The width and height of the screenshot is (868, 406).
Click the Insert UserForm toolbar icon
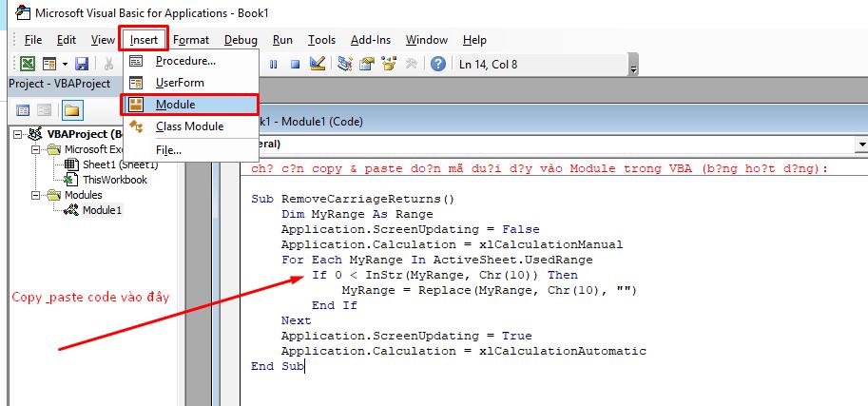coord(49,64)
